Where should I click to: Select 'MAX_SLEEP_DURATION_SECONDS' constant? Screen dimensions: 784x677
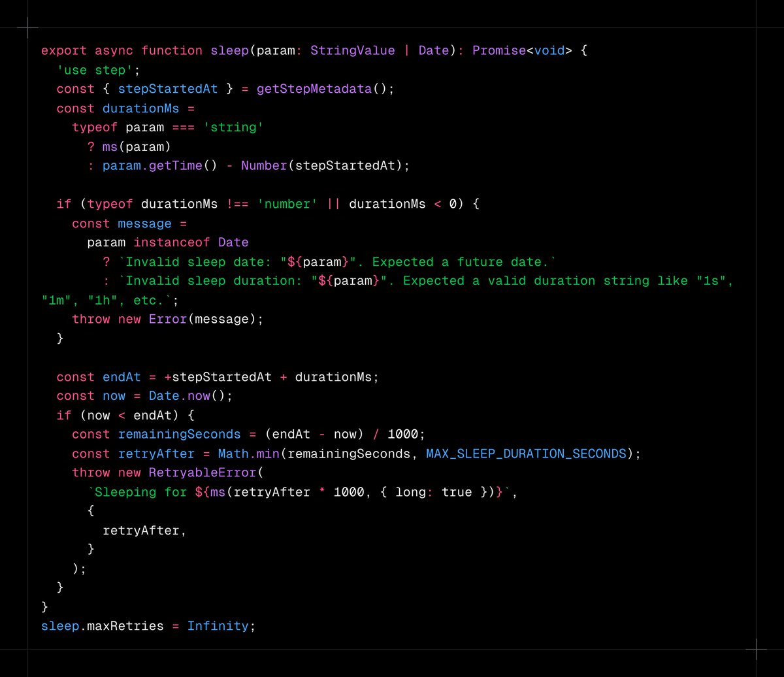tap(526, 454)
